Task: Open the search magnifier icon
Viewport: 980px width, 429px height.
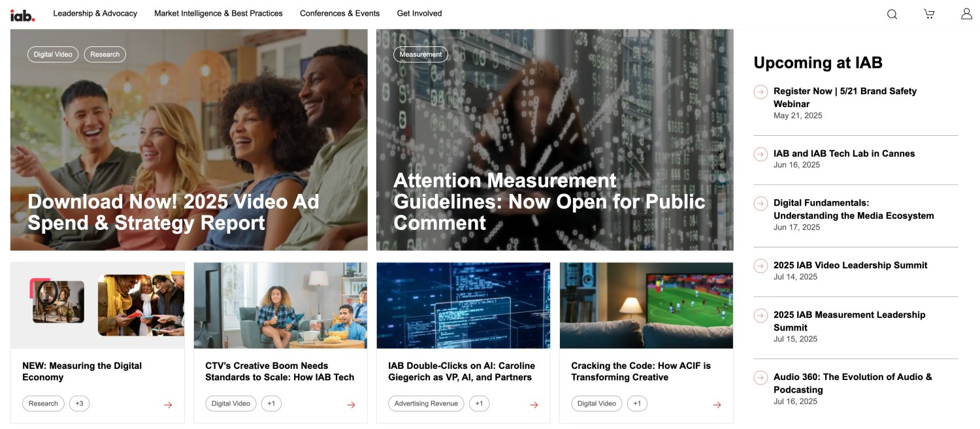Action: (892, 14)
